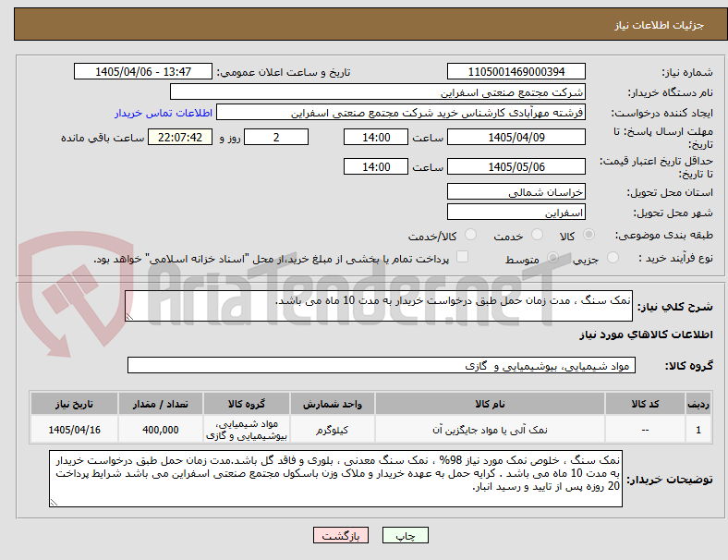Select the کالا radio button
This screenshot has width=728, height=560.
588,235
